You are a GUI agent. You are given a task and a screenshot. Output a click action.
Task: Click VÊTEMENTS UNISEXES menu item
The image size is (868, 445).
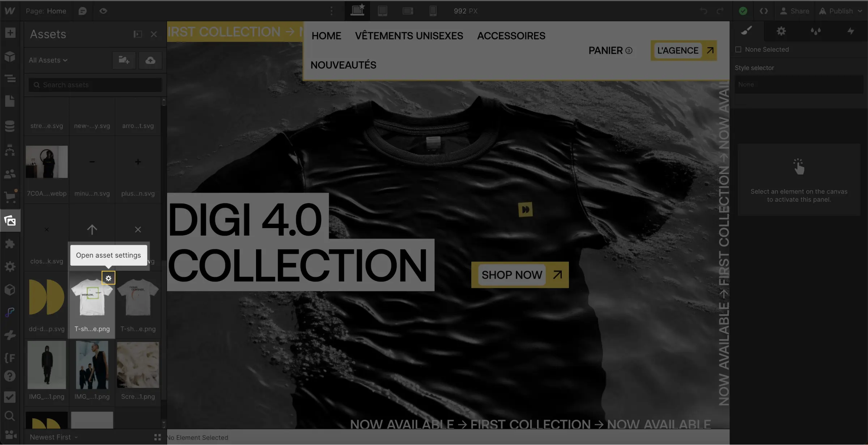[x=409, y=36]
